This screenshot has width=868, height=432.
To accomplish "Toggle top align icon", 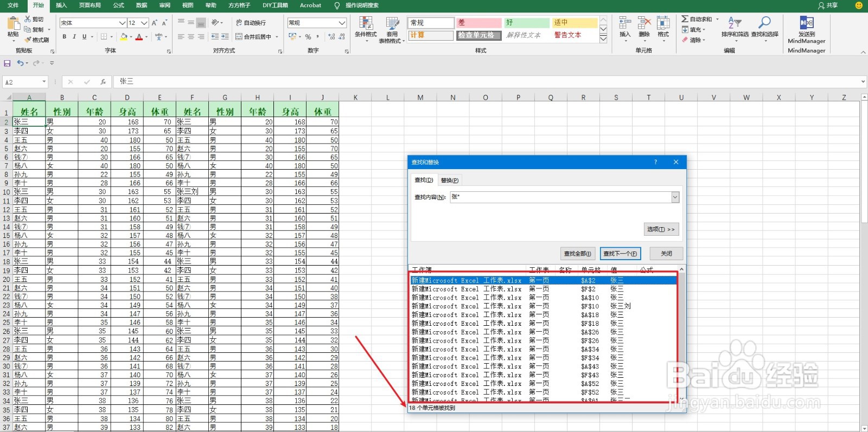I will coord(181,23).
